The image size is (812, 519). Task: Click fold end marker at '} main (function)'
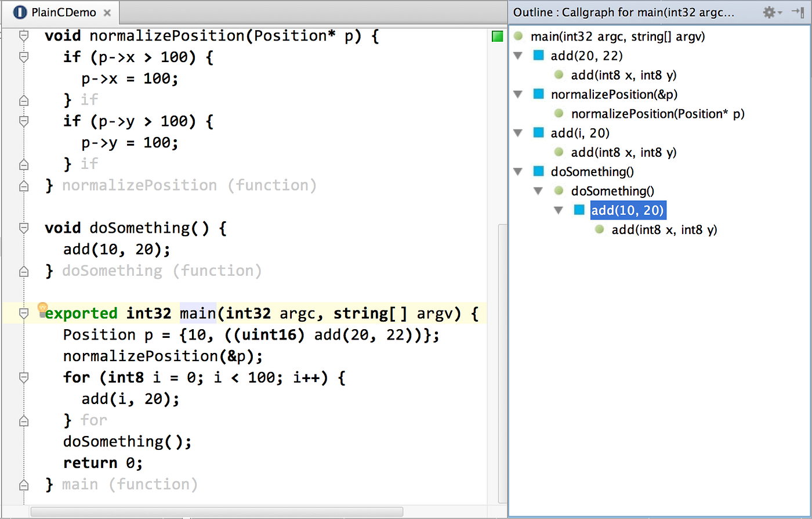point(24,485)
